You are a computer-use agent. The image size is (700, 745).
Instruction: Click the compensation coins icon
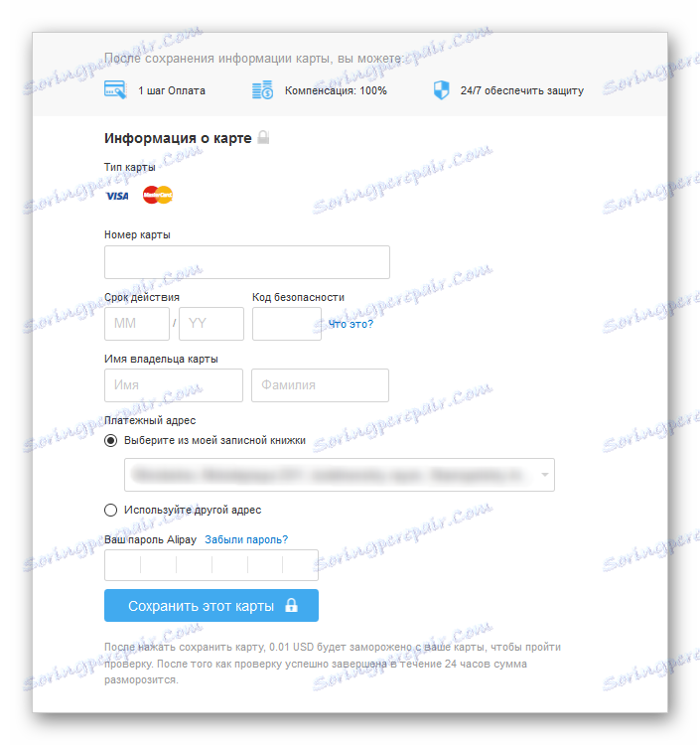(262, 89)
